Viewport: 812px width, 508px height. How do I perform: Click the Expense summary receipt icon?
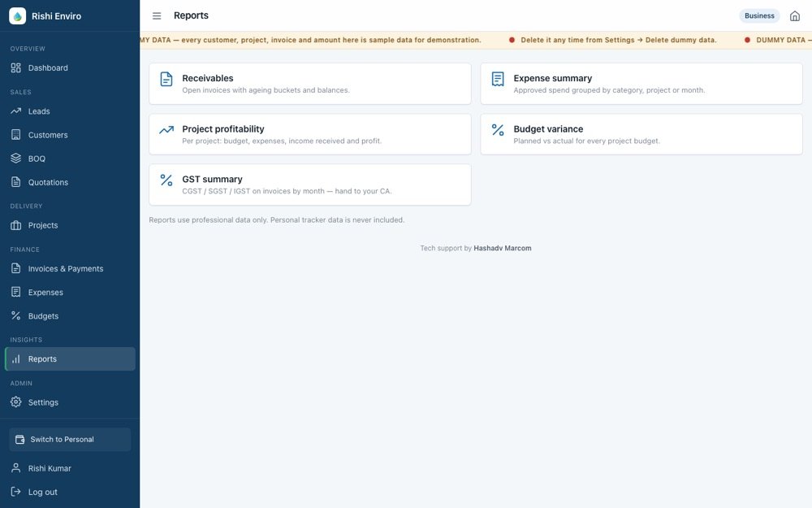pyautogui.click(x=498, y=80)
